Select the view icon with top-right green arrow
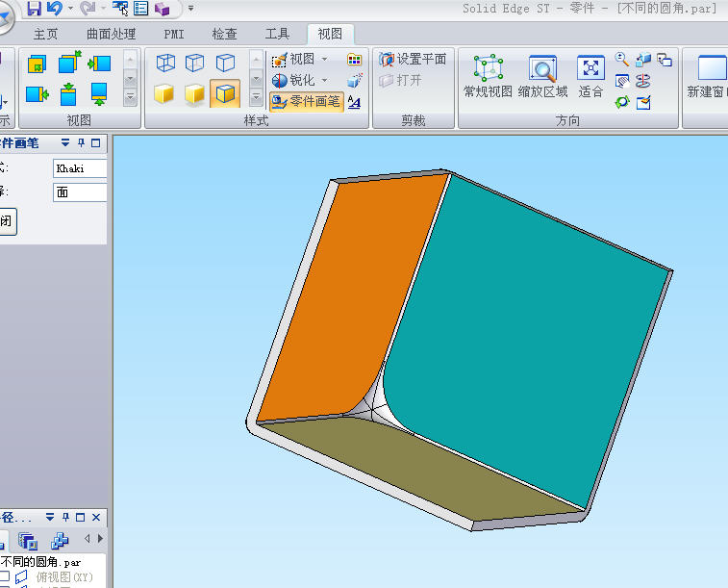Screen dimensions: 728x588 click(x=68, y=63)
